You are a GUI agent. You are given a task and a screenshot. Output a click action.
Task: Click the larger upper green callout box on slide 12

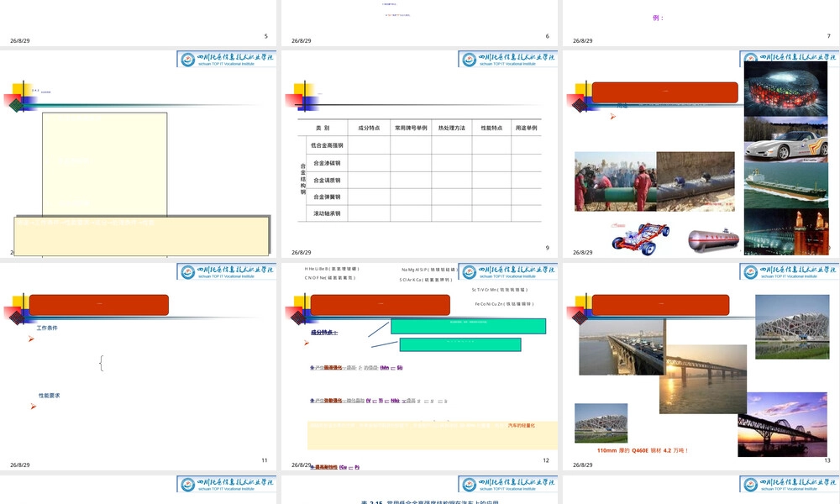[x=468, y=326]
